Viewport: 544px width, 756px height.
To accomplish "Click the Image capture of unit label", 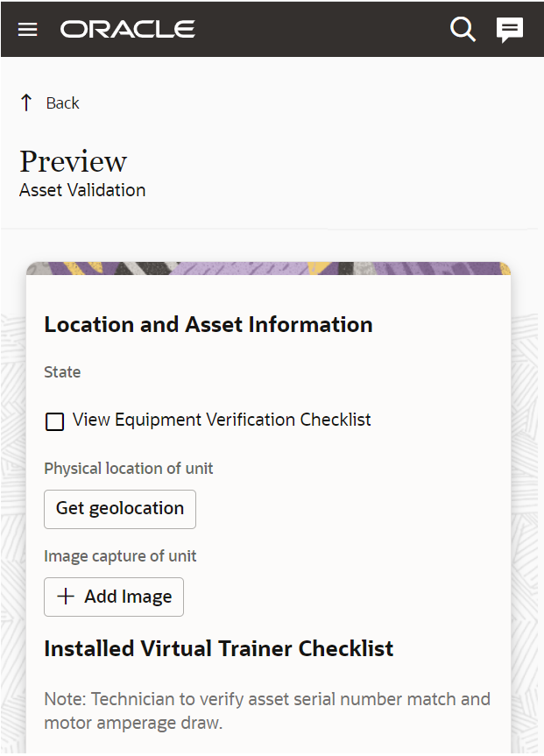I will 120,556.
